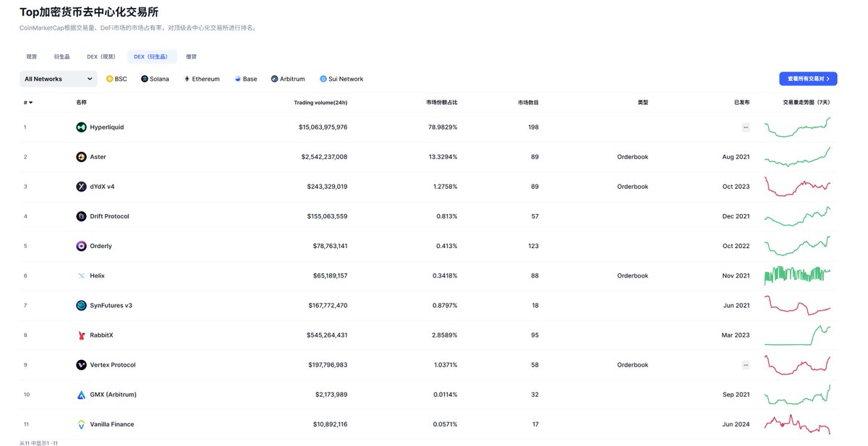Image resolution: width=868 pixels, height=446 pixels.
Task: Click the Aster exchange logo
Action: click(x=81, y=157)
